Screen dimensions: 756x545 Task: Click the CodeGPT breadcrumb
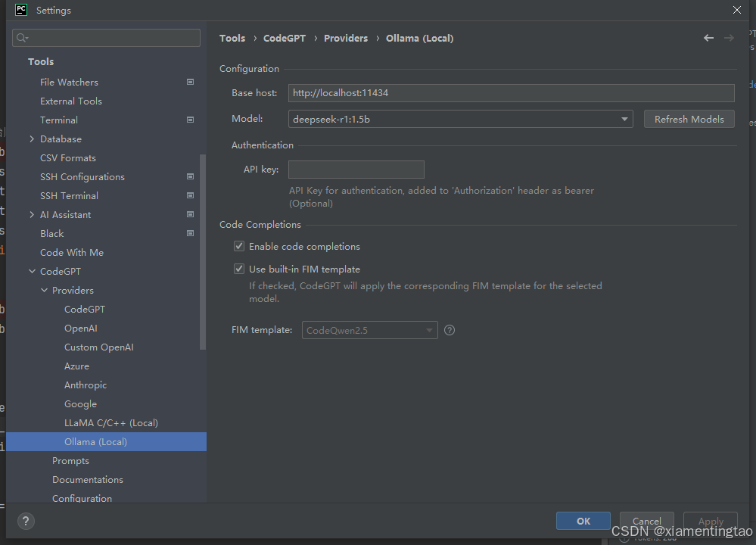pyautogui.click(x=285, y=38)
